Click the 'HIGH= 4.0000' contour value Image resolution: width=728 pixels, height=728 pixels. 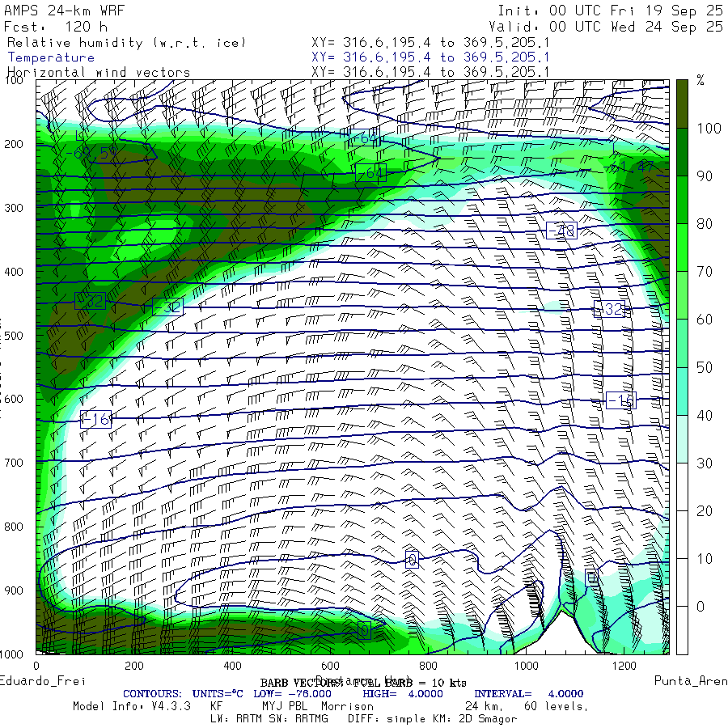[403, 694]
